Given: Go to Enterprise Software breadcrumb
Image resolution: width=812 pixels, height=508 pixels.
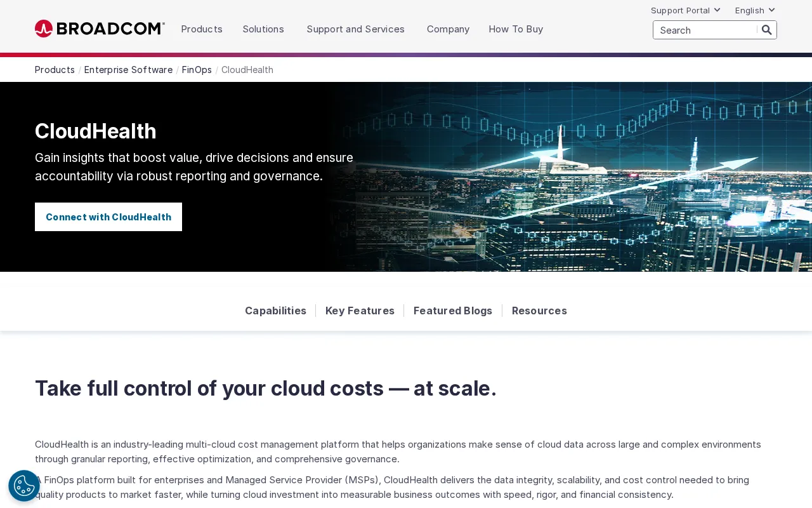Looking at the screenshot, I should pos(128,70).
